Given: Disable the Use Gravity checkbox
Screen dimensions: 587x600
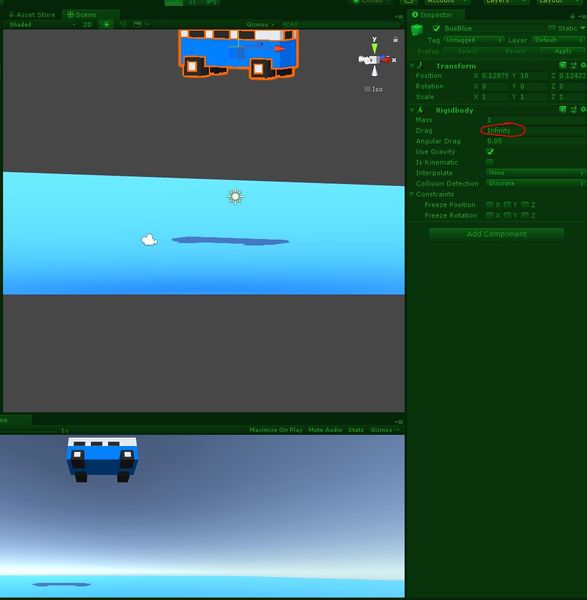Looking at the screenshot, I should (490, 152).
